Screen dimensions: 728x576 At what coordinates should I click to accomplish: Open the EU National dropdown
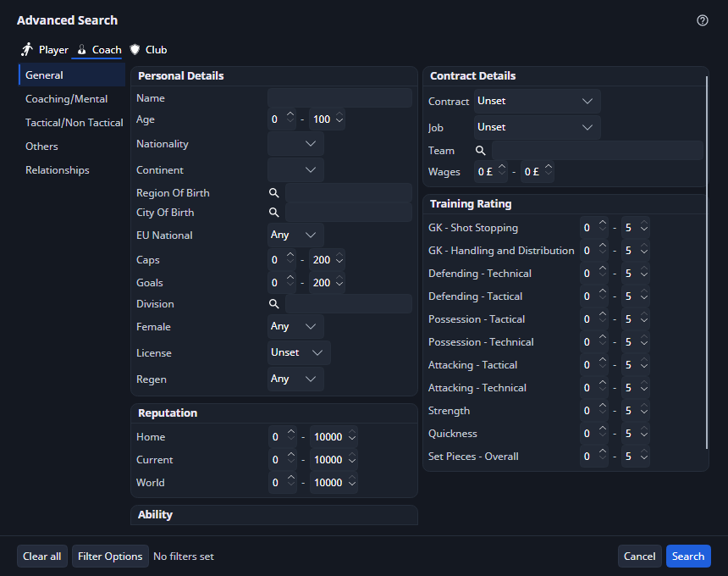[295, 235]
